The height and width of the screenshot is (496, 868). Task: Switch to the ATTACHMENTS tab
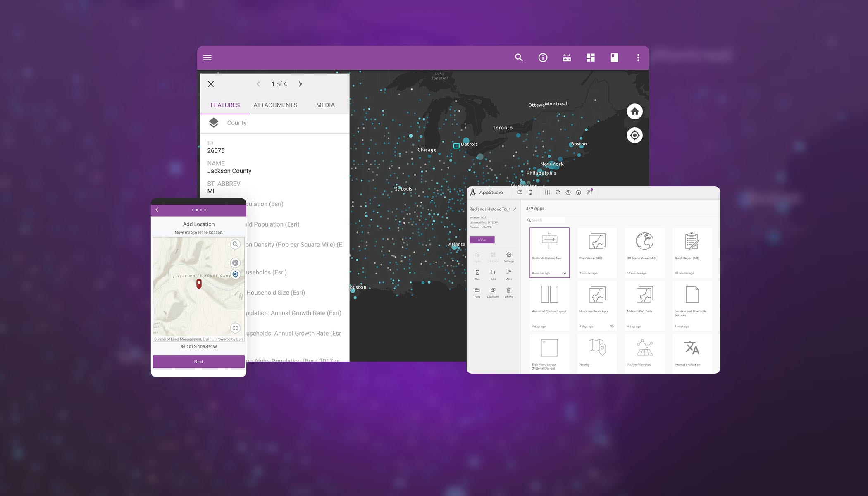[275, 105]
